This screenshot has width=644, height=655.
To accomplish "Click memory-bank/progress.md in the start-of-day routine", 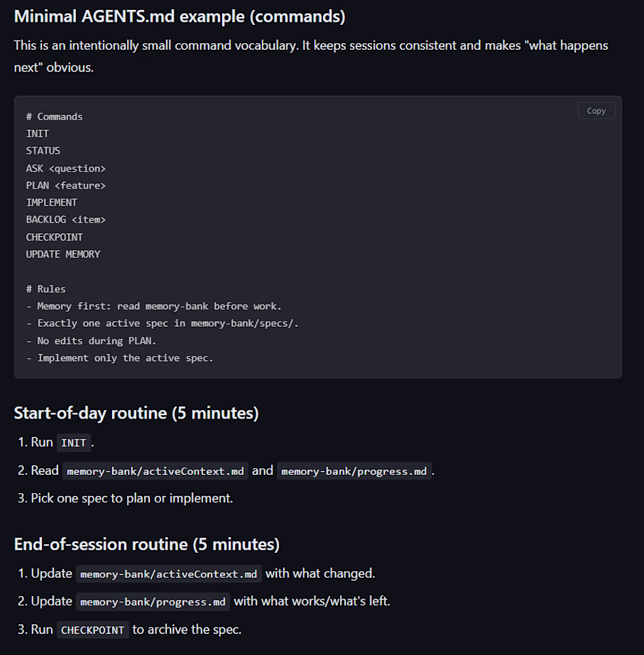I will point(354,471).
